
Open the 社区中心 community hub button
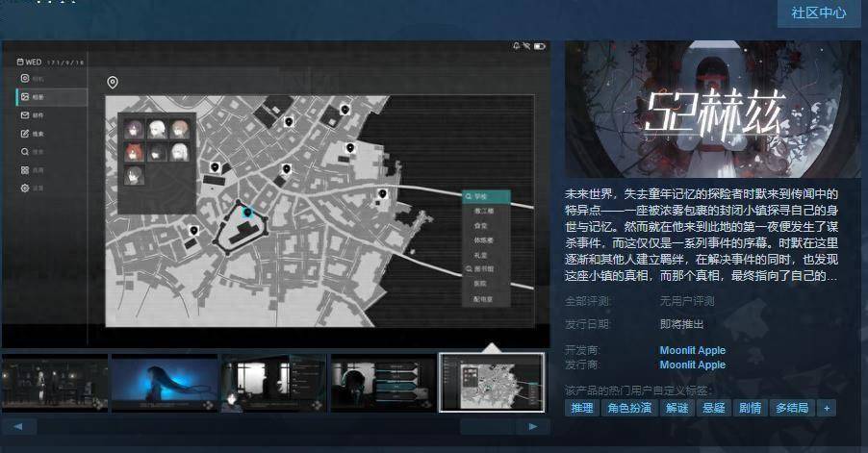point(819,13)
